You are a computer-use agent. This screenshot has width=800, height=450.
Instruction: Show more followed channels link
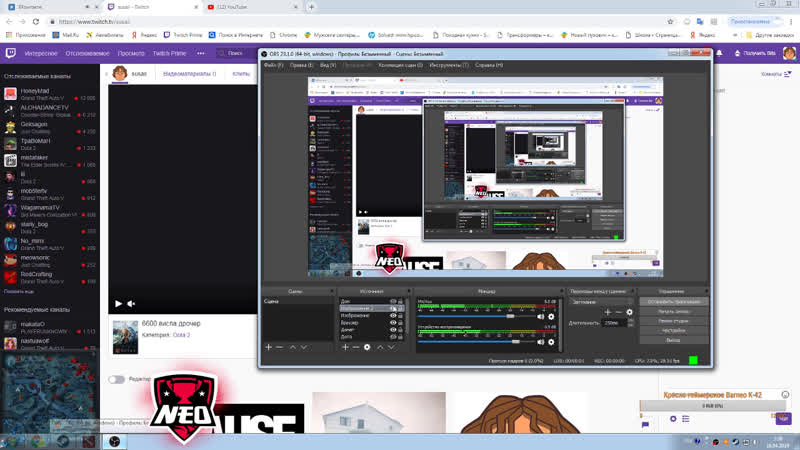point(19,291)
